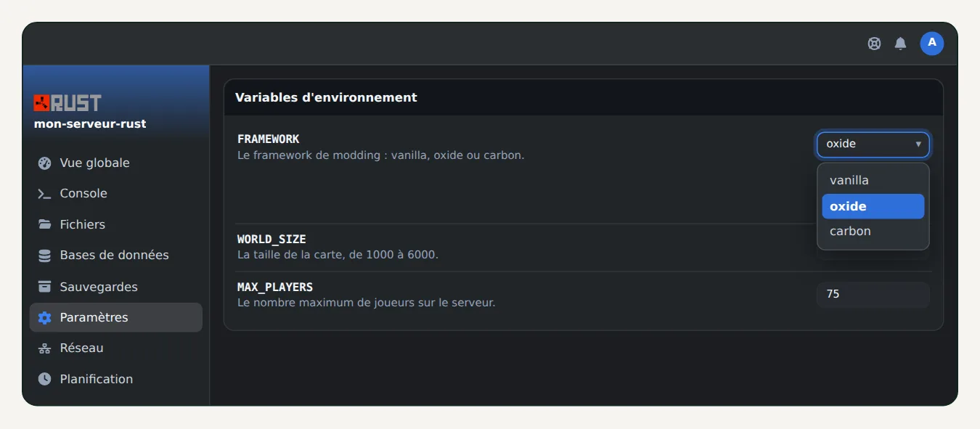Viewport: 980px width, 429px height.
Task: Click the Rust logo in sidebar
Action: coord(68,102)
